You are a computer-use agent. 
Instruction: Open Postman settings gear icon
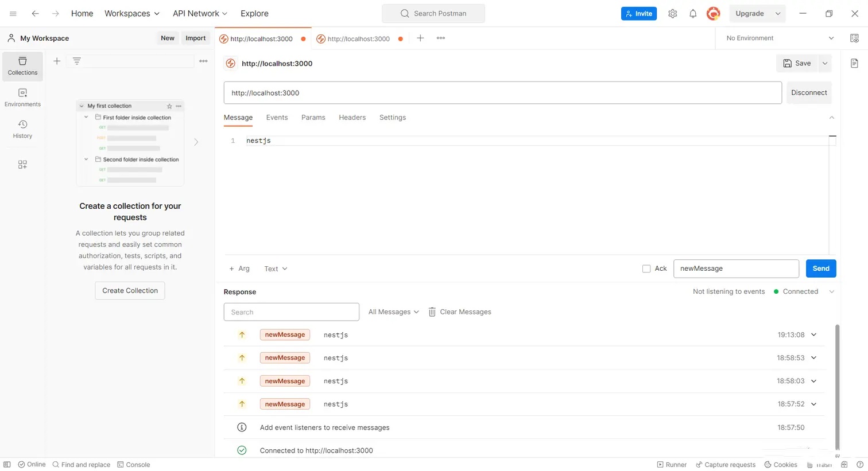pyautogui.click(x=672, y=14)
